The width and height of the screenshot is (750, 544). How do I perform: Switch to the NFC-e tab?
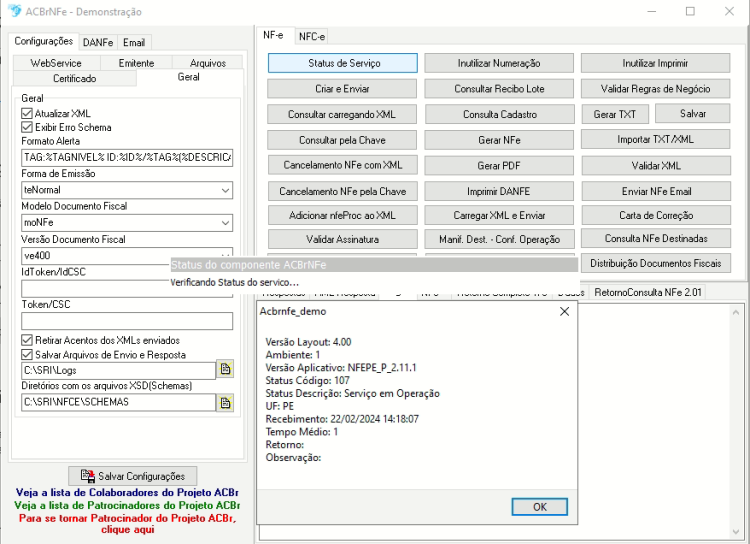(312, 36)
